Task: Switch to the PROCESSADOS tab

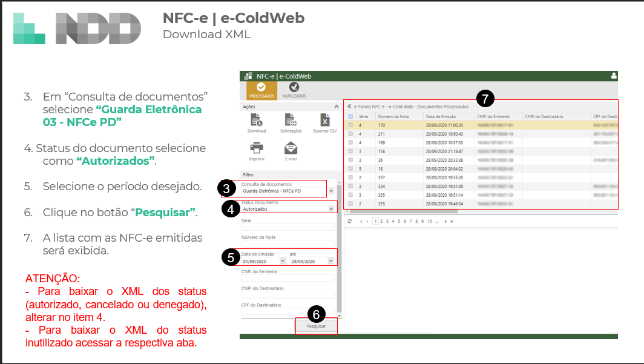Action: (x=261, y=90)
